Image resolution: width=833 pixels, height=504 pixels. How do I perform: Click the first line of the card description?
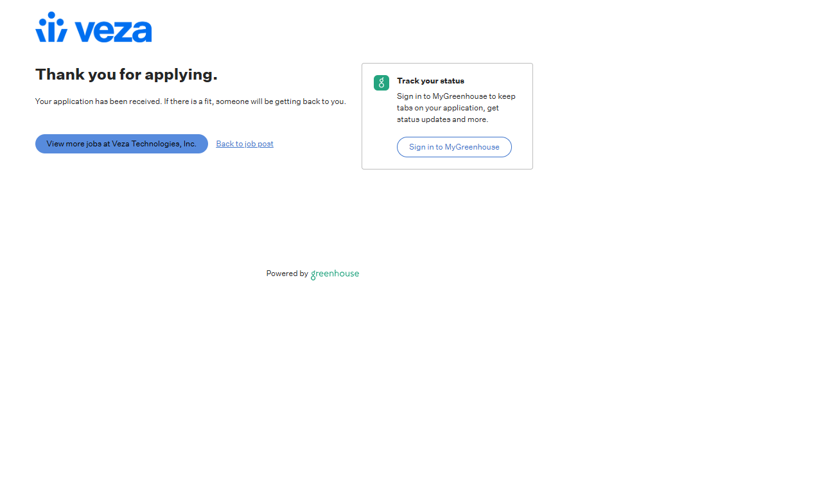[x=456, y=96]
